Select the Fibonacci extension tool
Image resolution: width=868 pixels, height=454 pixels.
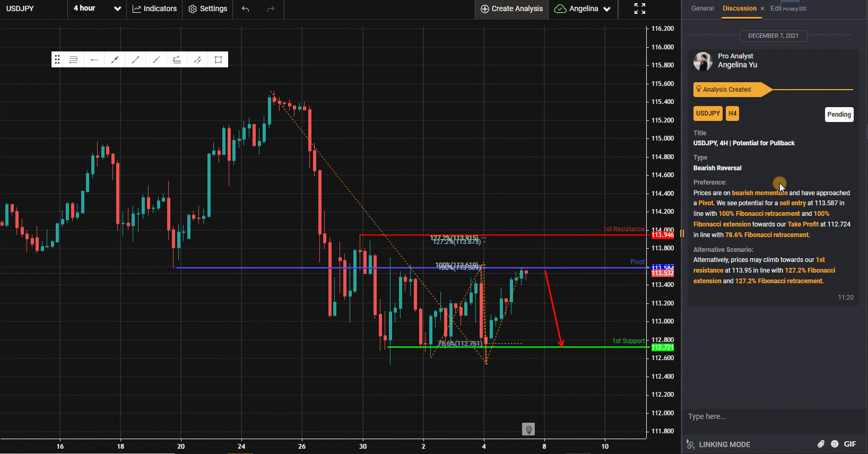pyautogui.click(x=177, y=59)
